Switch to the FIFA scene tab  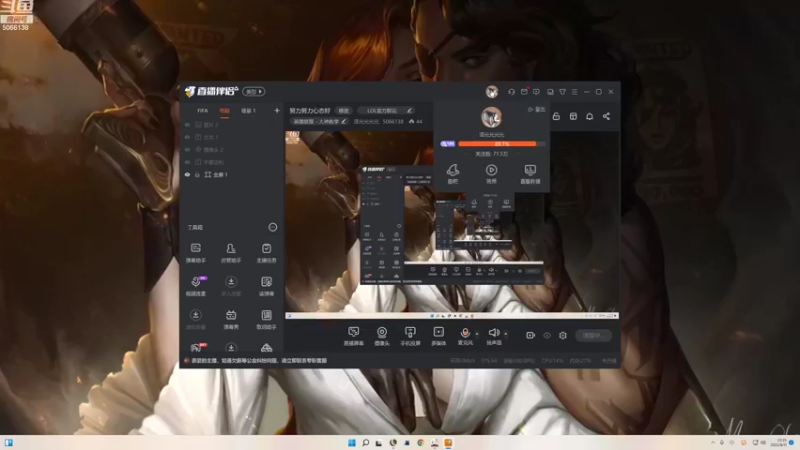203,111
